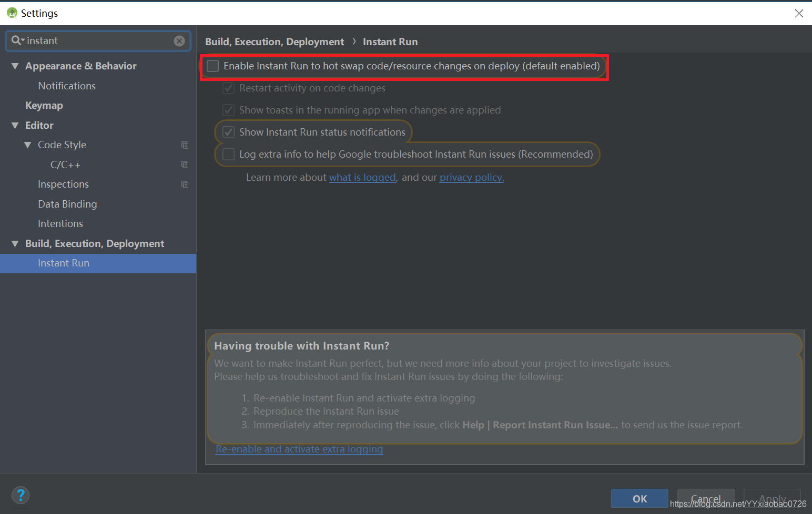Image resolution: width=812 pixels, height=514 pixels.
Task: Click the search magnifier icon
Action: coord(16,40)
